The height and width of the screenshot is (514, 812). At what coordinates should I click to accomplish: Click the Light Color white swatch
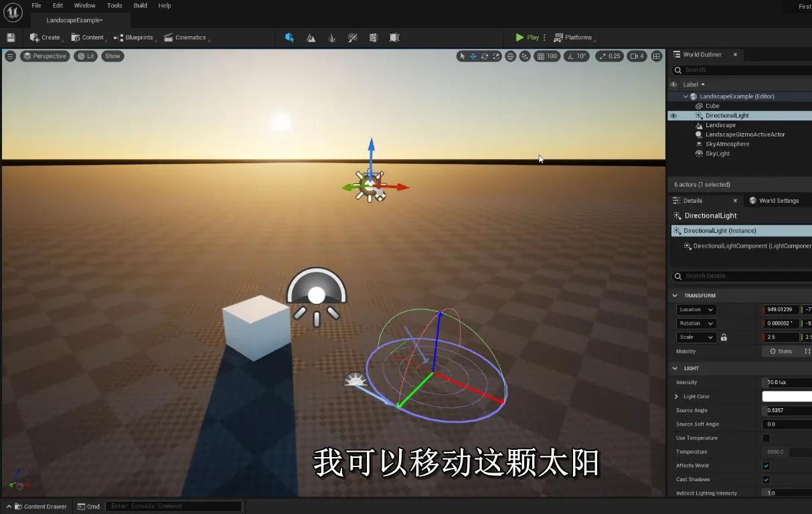click(x=788, y=396)
